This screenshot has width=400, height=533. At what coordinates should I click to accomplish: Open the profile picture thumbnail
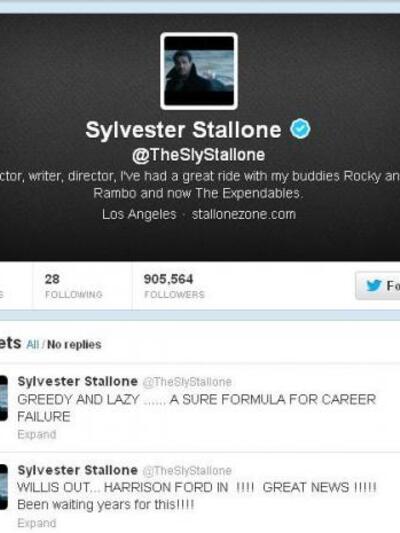coord(199,71)
